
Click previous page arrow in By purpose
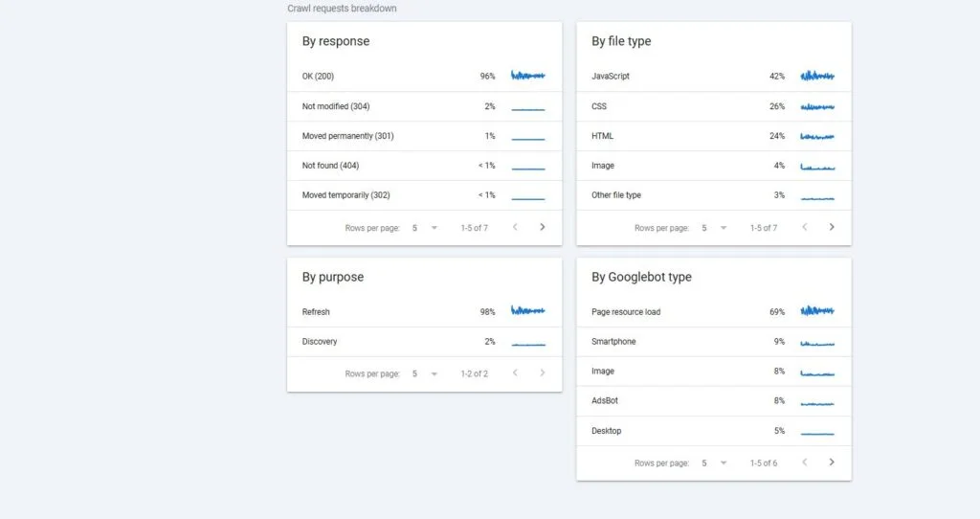coord(515,372)
